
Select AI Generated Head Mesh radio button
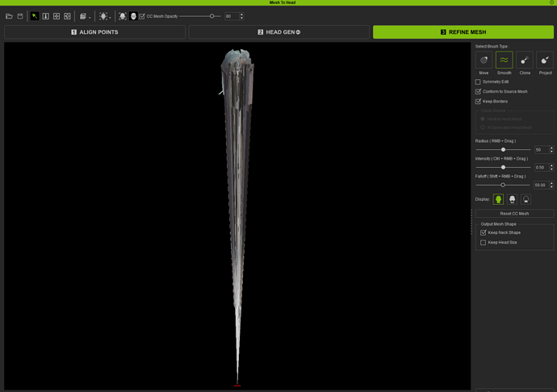483,127
